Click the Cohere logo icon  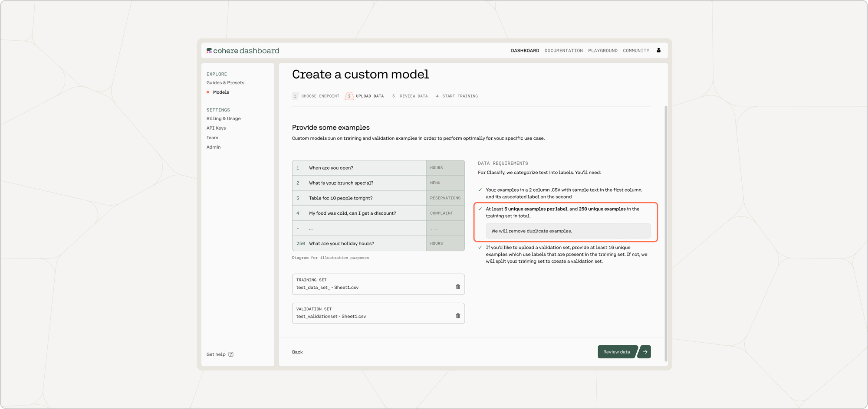[x=209, y=51]
